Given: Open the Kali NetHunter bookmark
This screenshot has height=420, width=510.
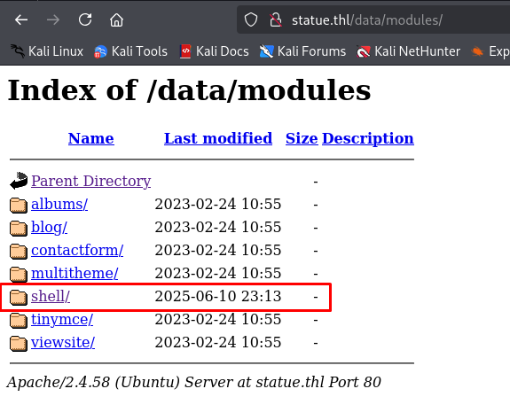Looking at the screenshot, I should coord(409,51).
